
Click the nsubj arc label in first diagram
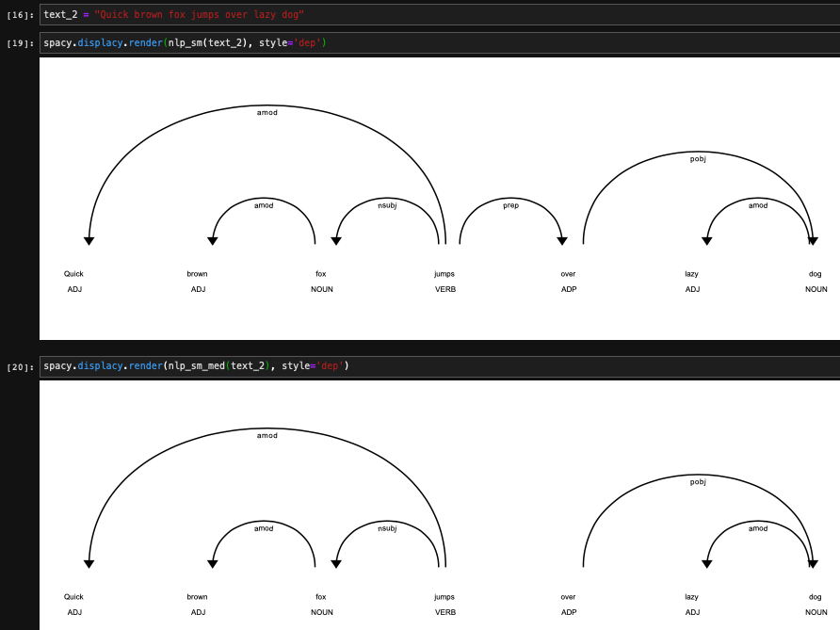pos(386,204)
